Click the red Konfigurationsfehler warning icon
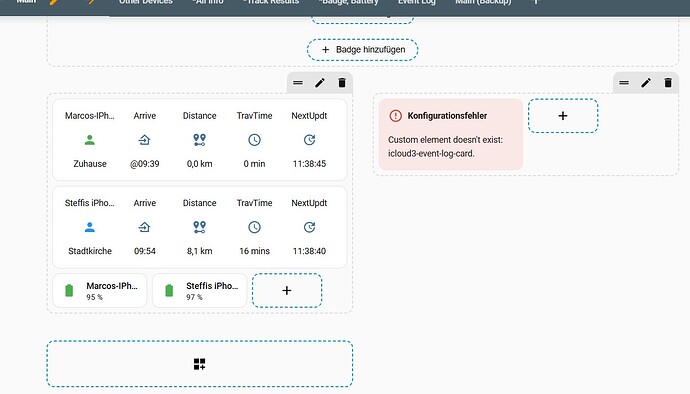 click(x=396, y=116)
